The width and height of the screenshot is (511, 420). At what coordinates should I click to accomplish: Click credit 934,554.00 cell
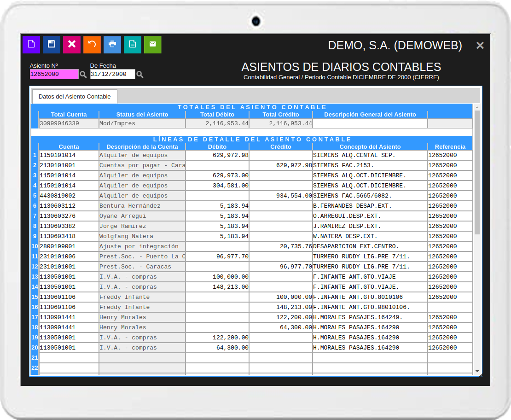(281, 196)
